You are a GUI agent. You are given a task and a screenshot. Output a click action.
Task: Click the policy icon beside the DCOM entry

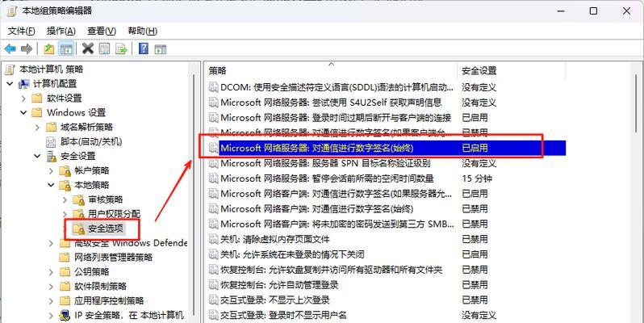[x=213, y=87]
